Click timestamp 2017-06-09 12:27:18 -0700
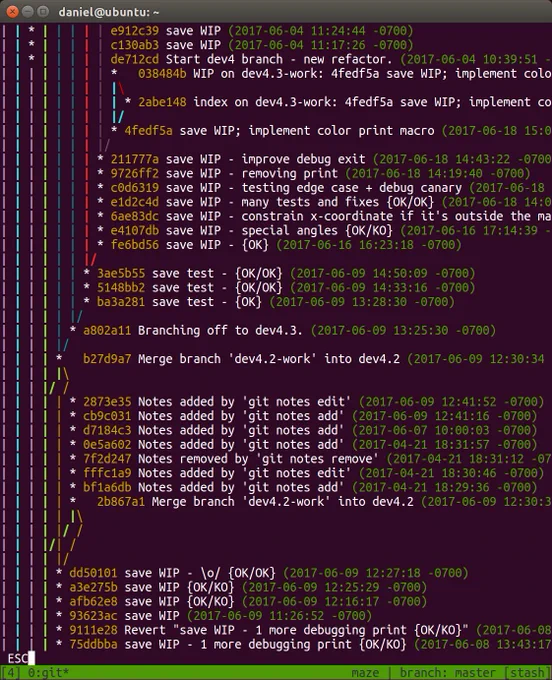This screenshot has width=552, height=680. click(376, 573)
